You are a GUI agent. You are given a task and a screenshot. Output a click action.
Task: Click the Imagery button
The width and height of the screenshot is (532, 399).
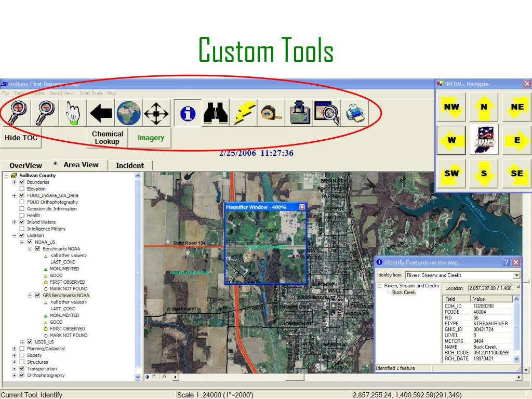click(151, 137)
